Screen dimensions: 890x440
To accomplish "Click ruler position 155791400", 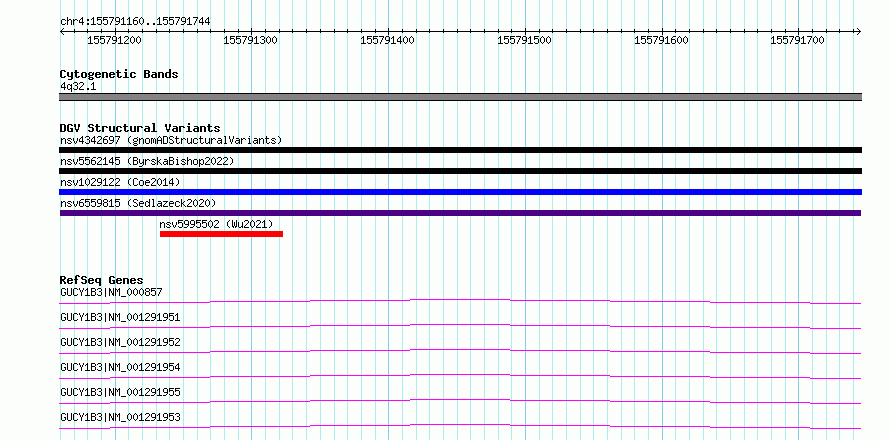I will pyautogui.click(x=388, y=40).
